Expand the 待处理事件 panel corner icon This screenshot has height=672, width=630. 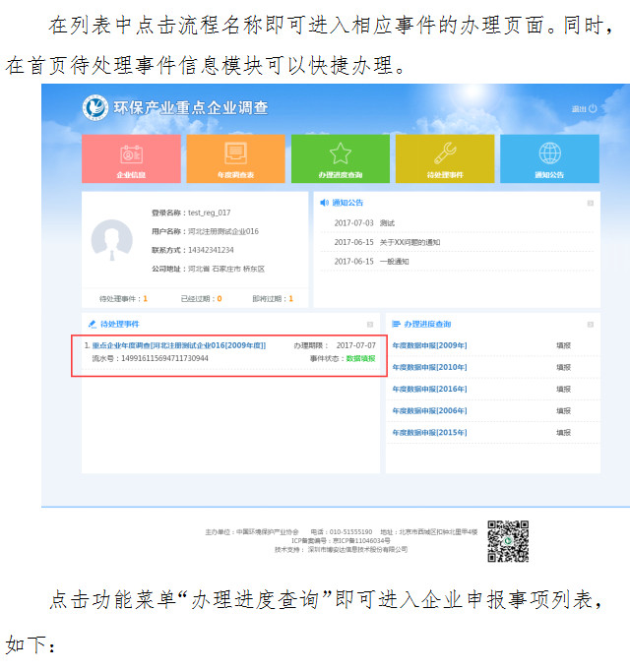click(x=370, y=324)
